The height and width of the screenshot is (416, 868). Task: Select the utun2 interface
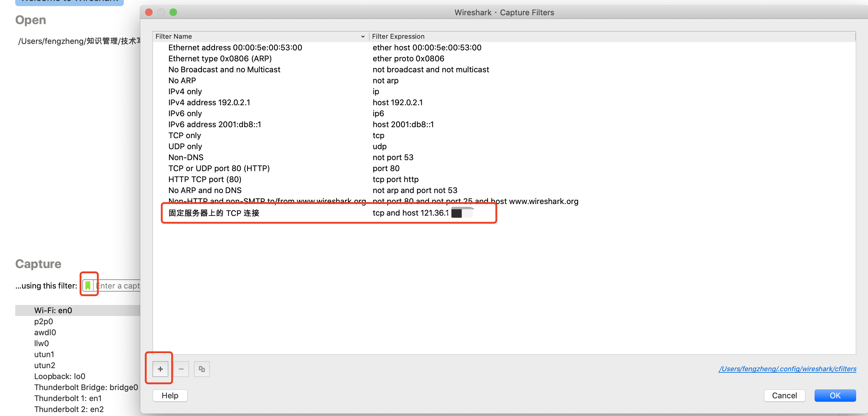coord(45,365)
